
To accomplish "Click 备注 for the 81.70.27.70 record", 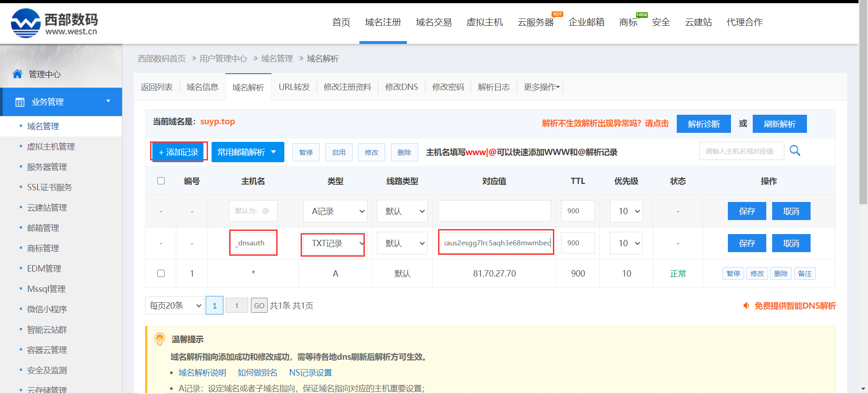I will point(805,273).
